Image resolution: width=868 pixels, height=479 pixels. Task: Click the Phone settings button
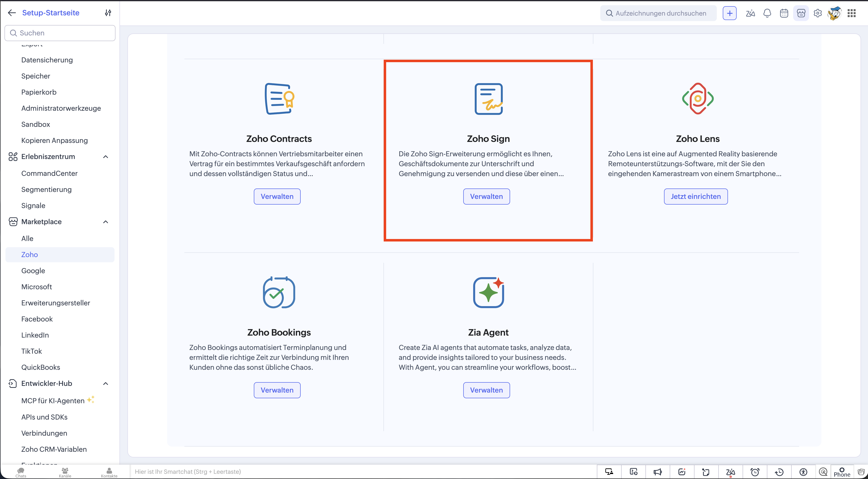(842, 472)
